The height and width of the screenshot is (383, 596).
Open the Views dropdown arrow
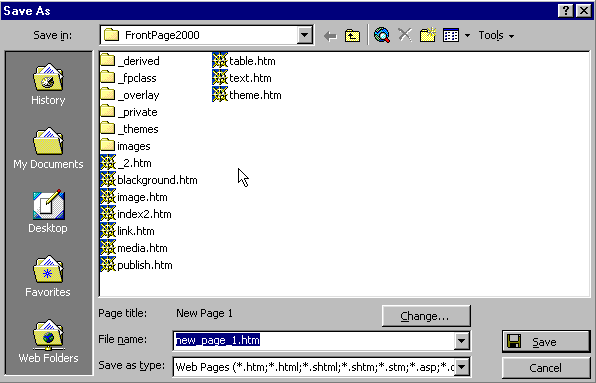click(x=468, y=36)
